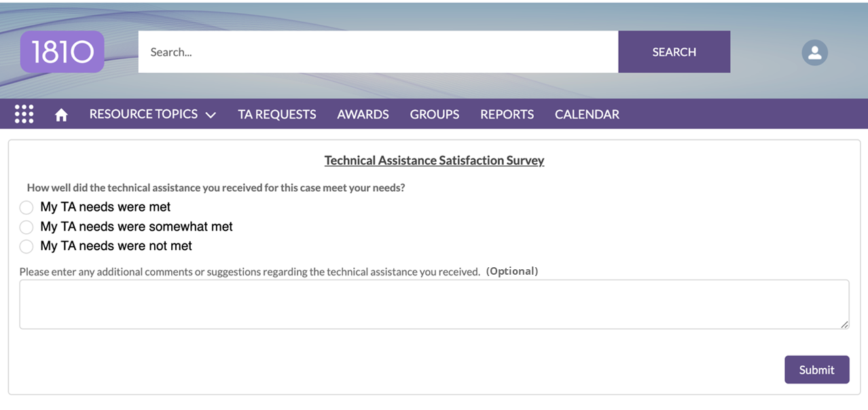Grab the comments box resize handle
The width and height of the screenshot is (868, 410).
[x=844, y=324]
